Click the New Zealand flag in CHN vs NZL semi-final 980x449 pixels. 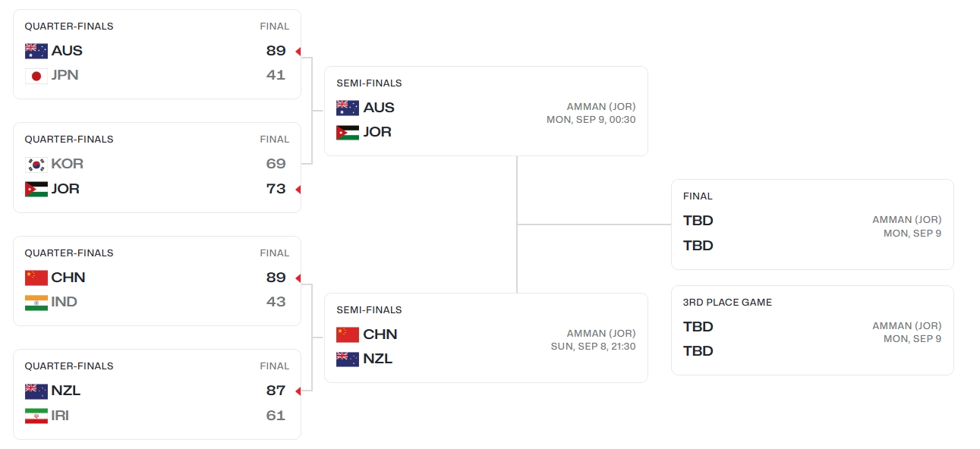tap(348, 359)
